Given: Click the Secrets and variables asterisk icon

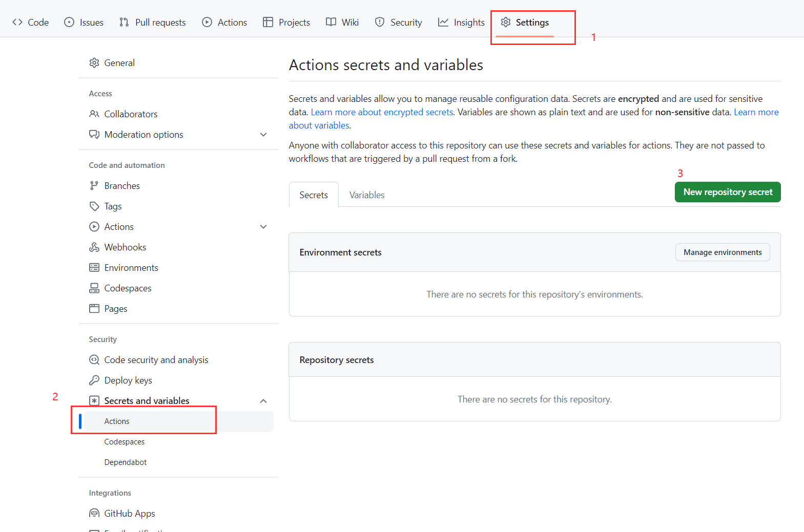Looking at the screenshot, I should pyautogui.click(x=94, y=400).
